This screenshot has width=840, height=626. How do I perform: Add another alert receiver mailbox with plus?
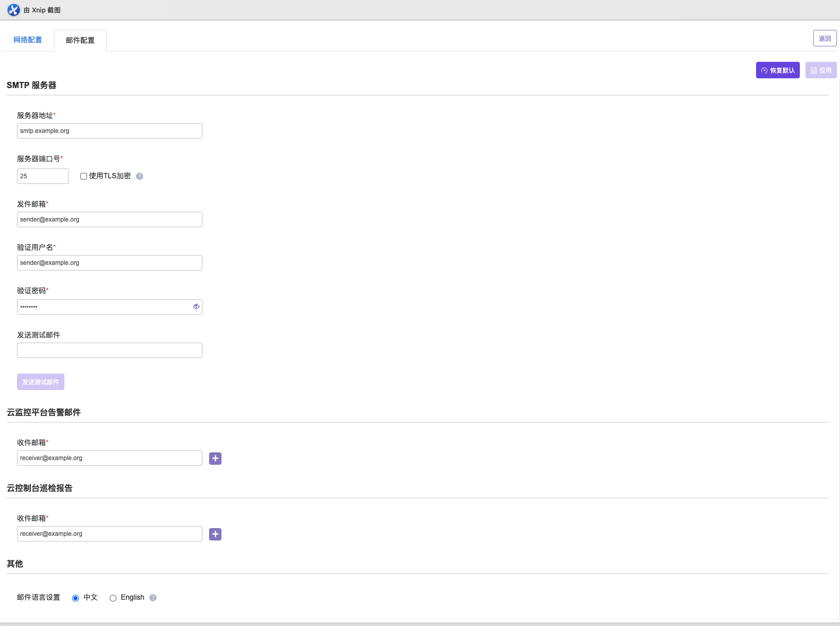pos(215,459)
